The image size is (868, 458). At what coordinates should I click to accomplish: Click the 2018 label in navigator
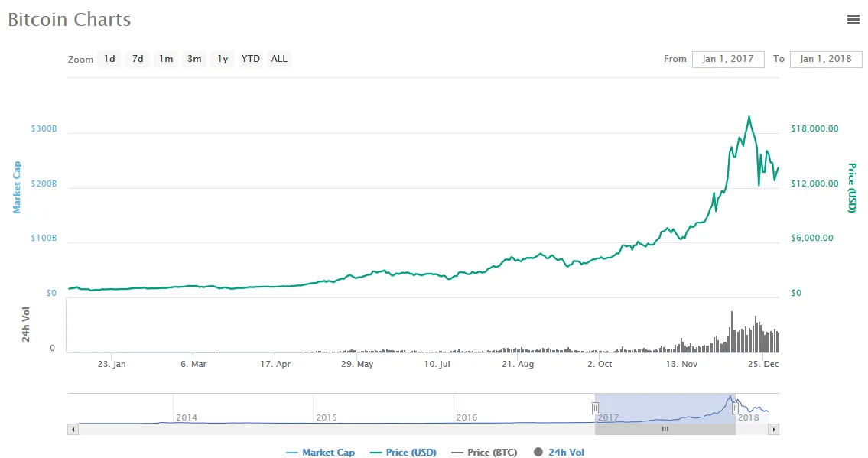point(749,417)
